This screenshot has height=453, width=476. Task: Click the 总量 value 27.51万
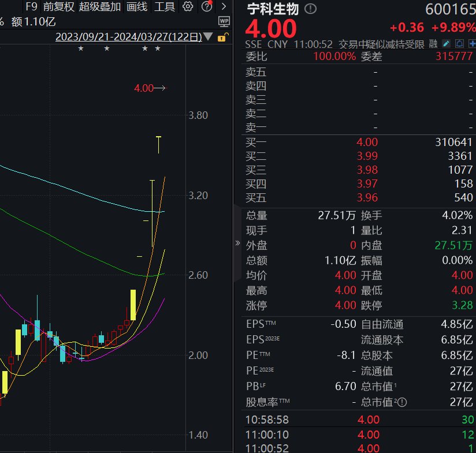tap(337, 215)
